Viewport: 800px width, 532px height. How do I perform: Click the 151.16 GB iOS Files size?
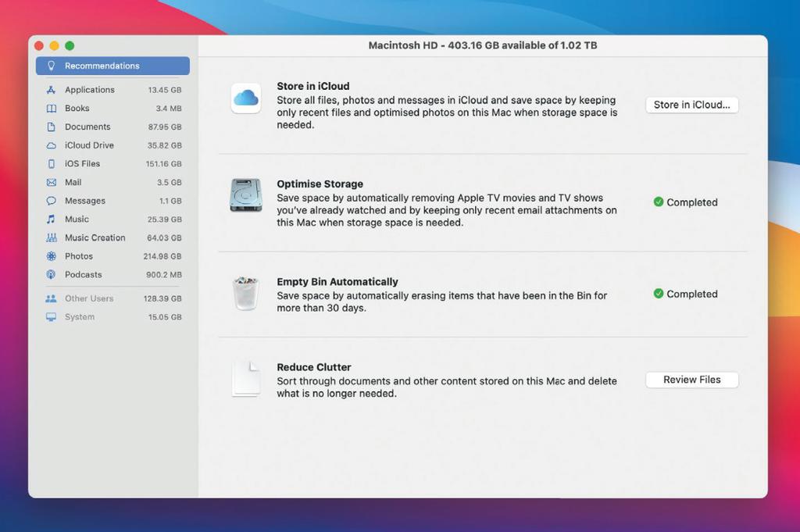[164, 164]
